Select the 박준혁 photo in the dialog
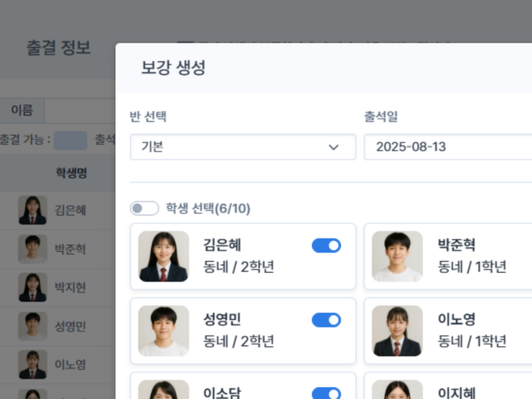 [x=397, y=257]
